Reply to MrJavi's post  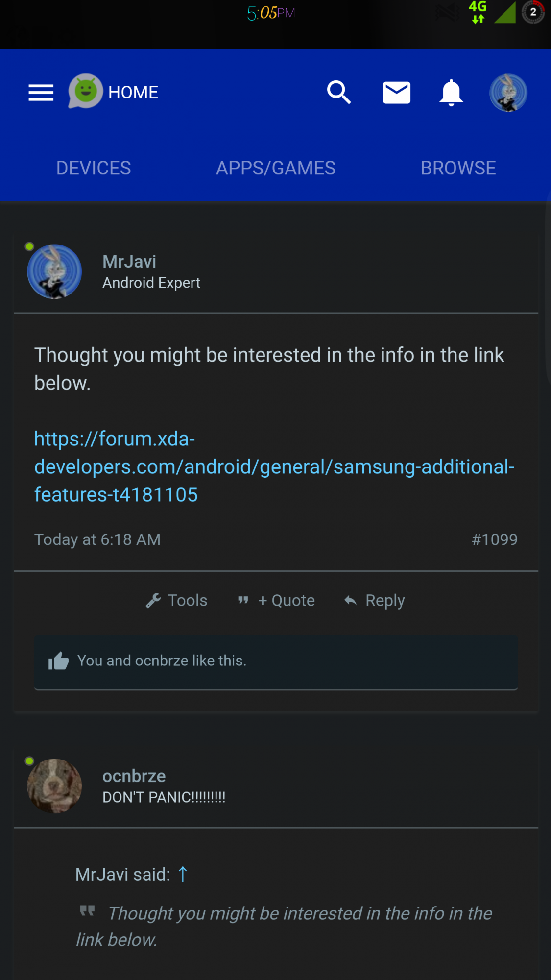[375, 601]
